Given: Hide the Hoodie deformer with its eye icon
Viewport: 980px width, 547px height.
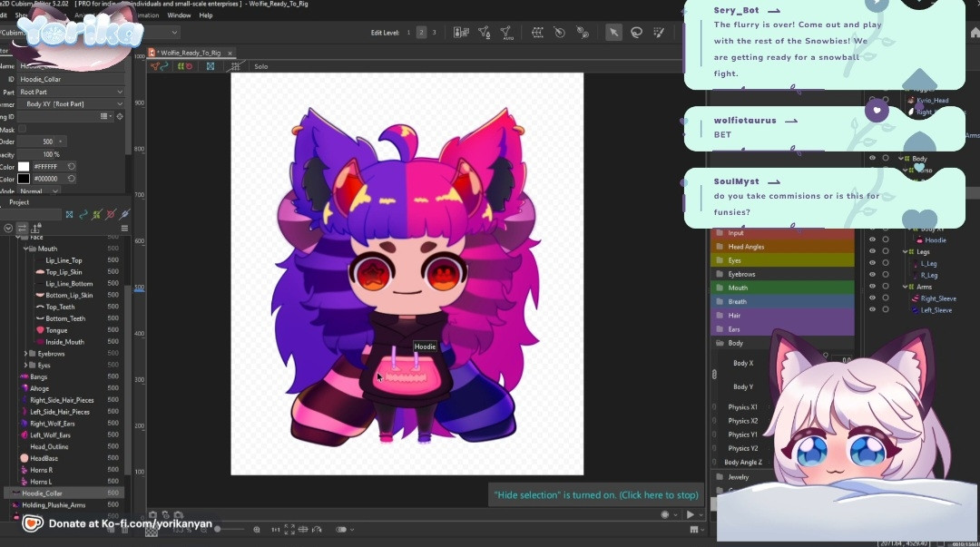Looking at the screenshot, I should pyautogui.click(x=873, y=239).
